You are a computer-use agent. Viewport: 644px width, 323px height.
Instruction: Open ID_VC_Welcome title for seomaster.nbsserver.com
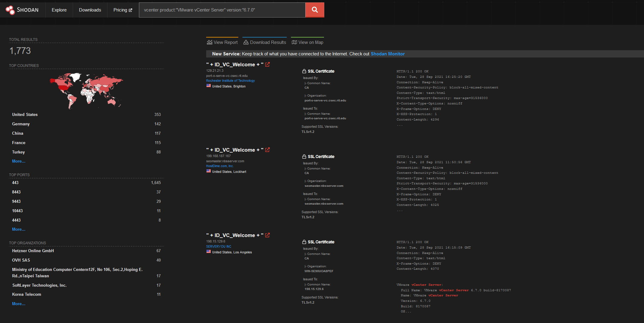235,150
